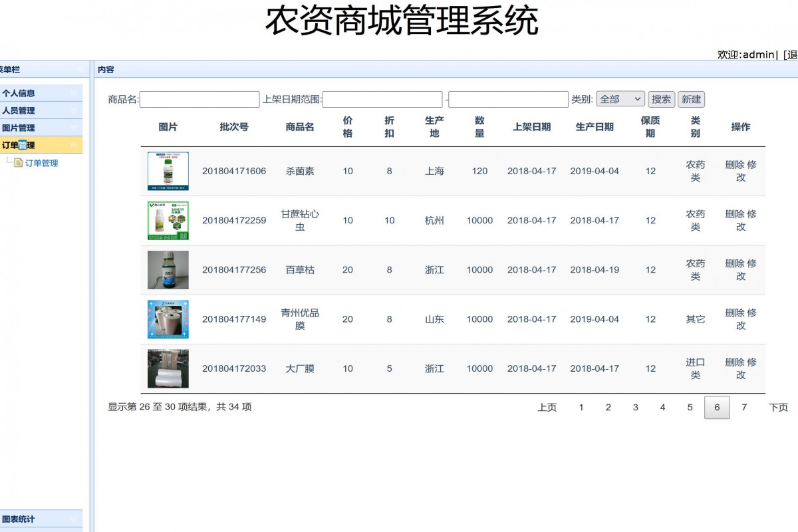Jump to page 3 in pagination
798x532 pixels.
[x=635, y=407]
